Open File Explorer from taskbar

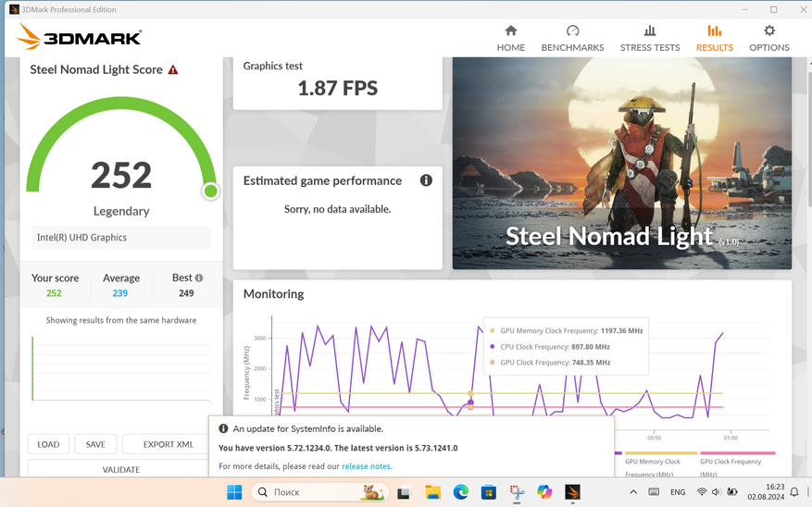pyautogui.click(x=432, y=492)
